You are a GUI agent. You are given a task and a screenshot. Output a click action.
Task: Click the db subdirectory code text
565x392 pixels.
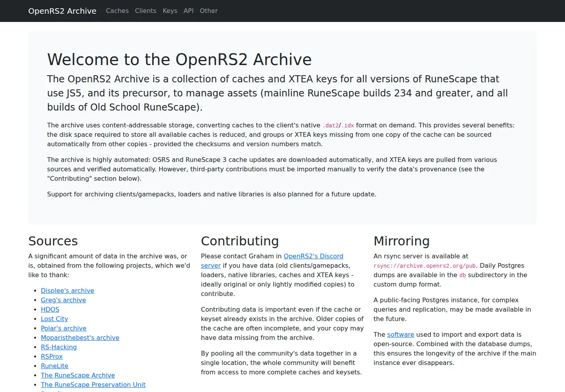tap(463, 275)
